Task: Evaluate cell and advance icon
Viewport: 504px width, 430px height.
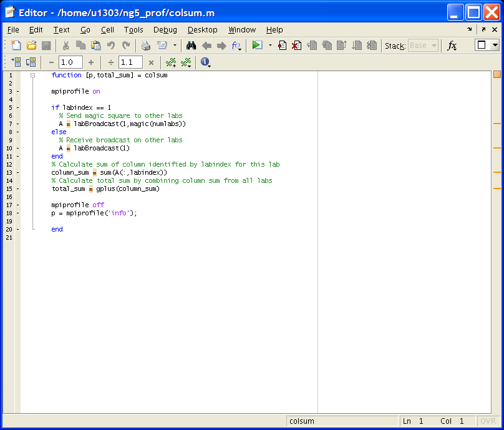Action: point(31,62)
